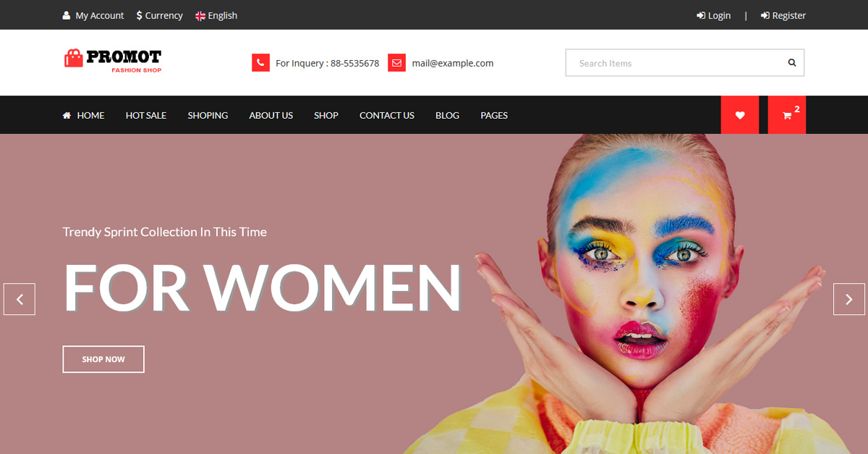The height and width of the screenshot is (454, 868).
Task: Advance to next slide arrow
Action: pos(848,299)
